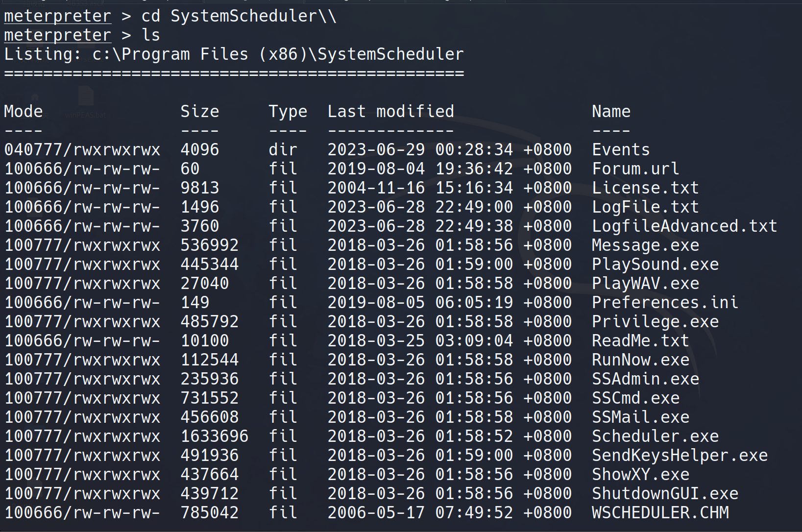Click the Mode column header
Screen dimensions: 802x532
23,112
